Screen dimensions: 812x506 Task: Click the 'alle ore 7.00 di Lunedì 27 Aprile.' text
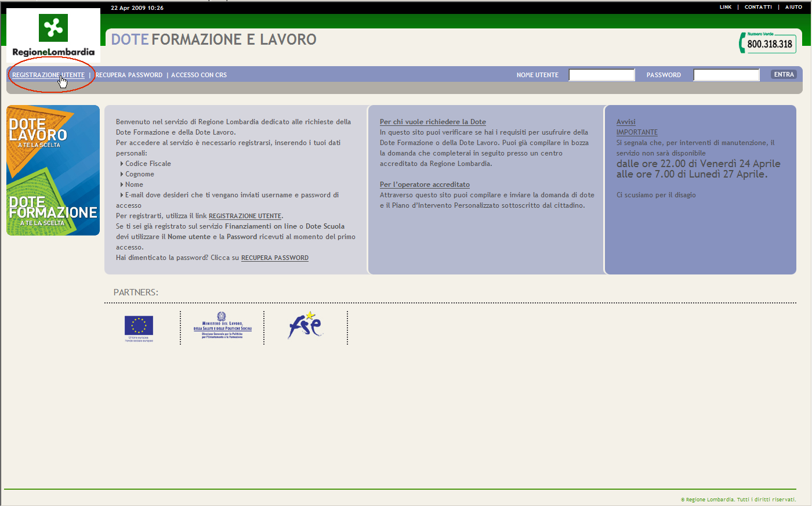tap(692, 174)
